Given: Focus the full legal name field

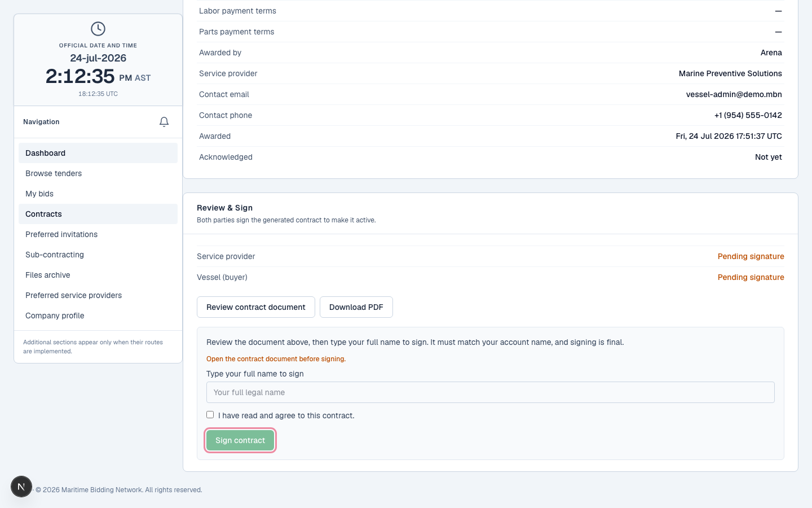Looking at the screenshot, I should 491,392.
